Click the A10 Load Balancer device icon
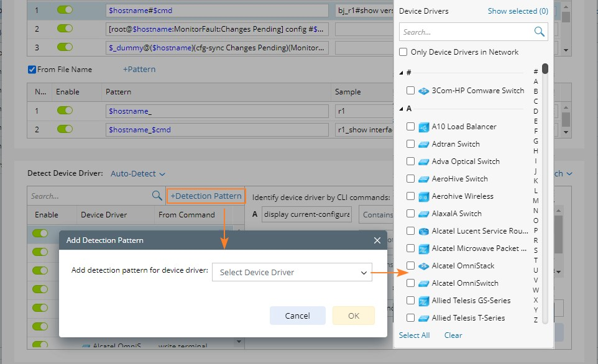The width and height of the screenshot is (598, 364). (424, 127)
